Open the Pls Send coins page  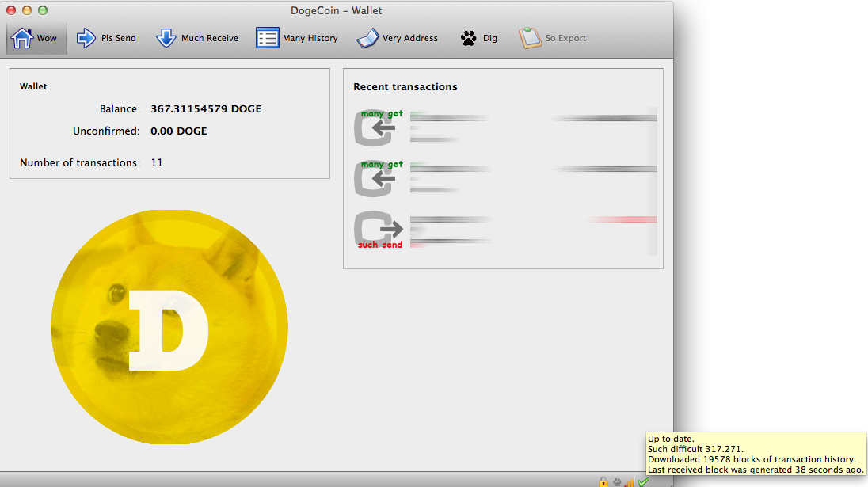coord(106,38)
